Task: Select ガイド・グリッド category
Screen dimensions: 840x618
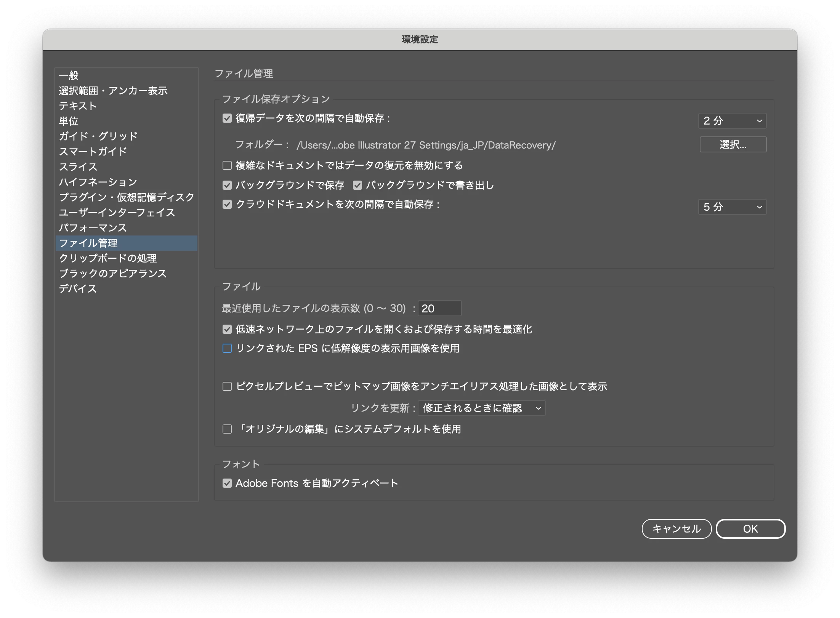Action: coord(98,136)
